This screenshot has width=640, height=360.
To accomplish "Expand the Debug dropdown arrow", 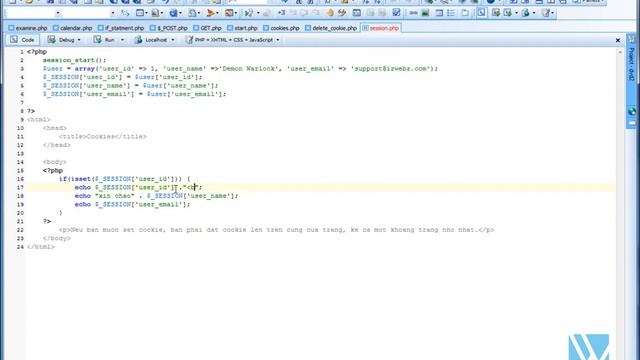I will [79, 40].
